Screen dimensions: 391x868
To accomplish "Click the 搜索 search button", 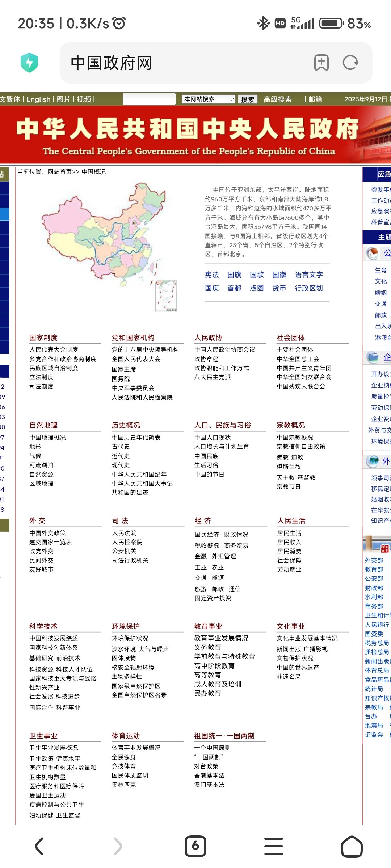I will (248, 99).
